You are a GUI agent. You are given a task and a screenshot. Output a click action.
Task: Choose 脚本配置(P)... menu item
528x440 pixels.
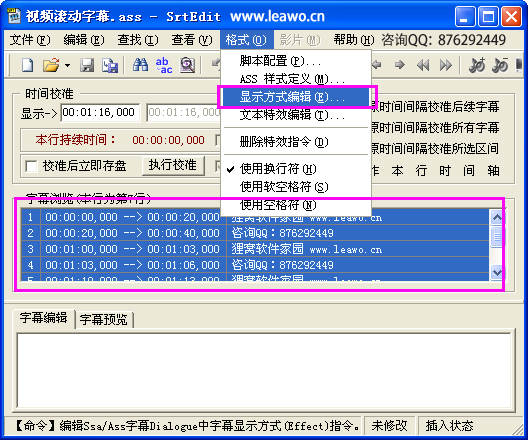coord(296,61)
